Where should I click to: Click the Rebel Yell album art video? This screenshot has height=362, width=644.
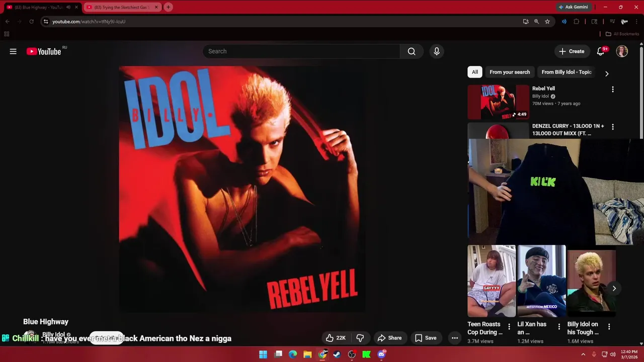coord(242,189)
